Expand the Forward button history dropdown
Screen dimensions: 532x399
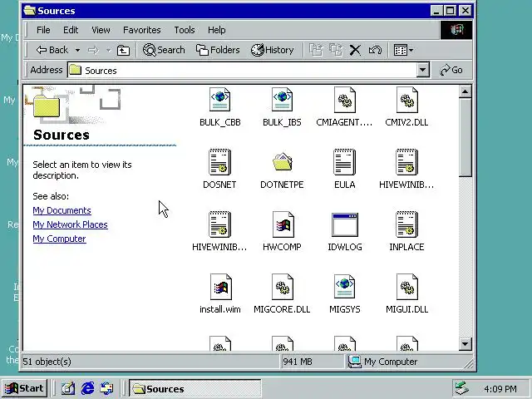pyautogui.click(x=109, y=50)
